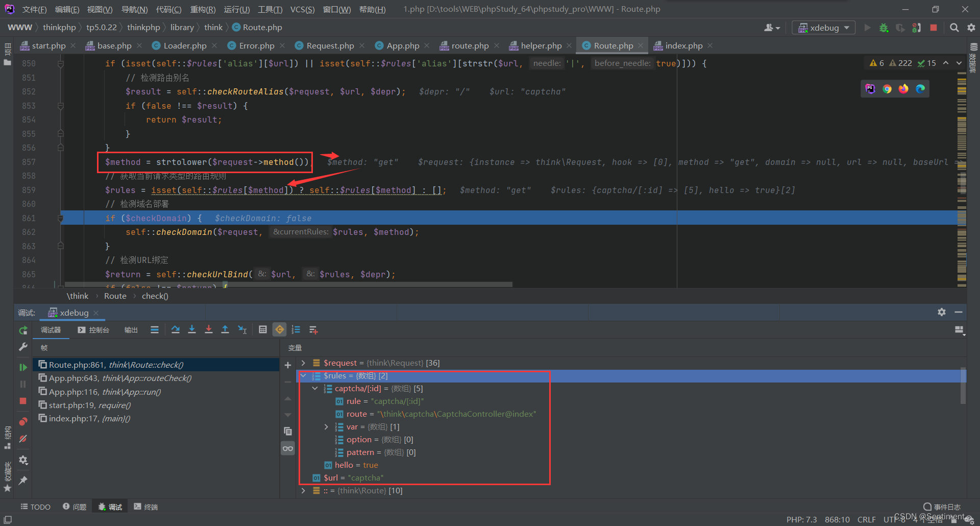Open the user account dropdown
This screenshot has height=526, width=980.
tap(772, 28)
